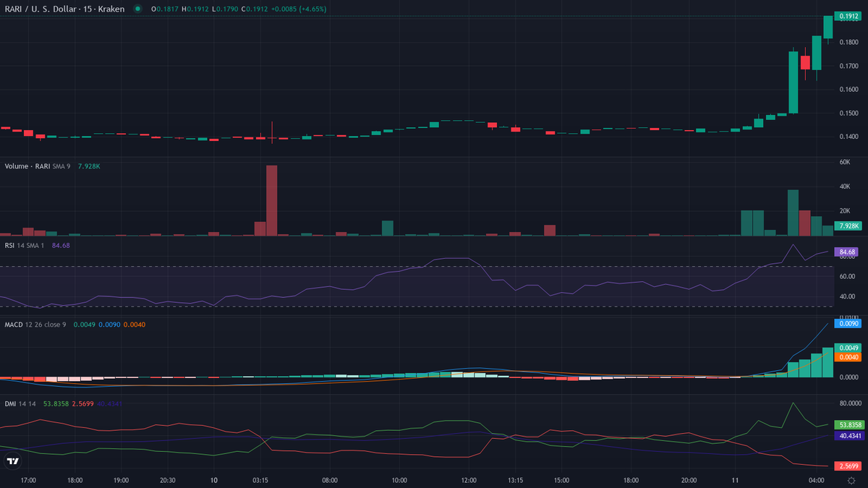Image resolution: width=868 pixels, height=488 pixels.
Task: Click the 0.1500 price axis label
Action: pyautogui.click(x=849, y=114)
